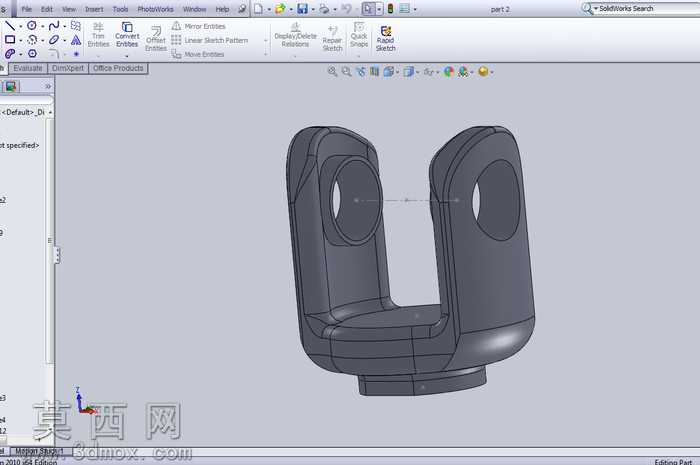This screenshot has width=700, height=465.
Task: Open the Save dropdown arrow
Action: point(312,9)
